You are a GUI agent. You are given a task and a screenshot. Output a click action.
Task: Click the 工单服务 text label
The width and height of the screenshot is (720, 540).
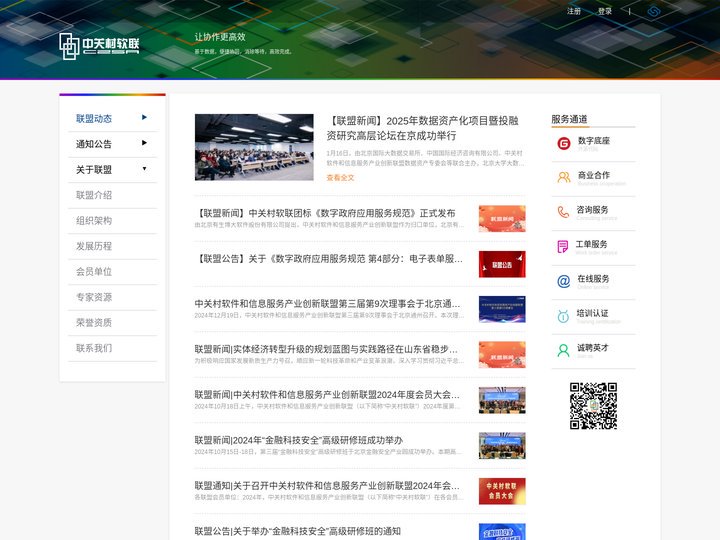coord(592,244)
